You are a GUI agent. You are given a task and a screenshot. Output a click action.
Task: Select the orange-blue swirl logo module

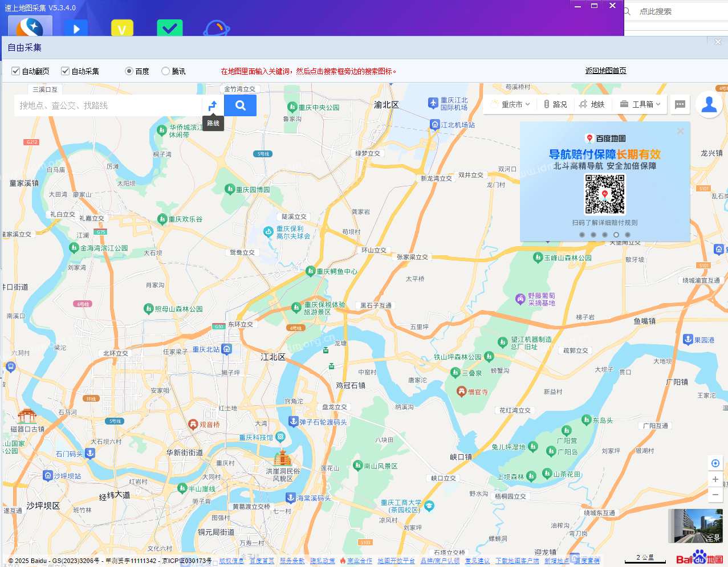click(x=30, y=27)
